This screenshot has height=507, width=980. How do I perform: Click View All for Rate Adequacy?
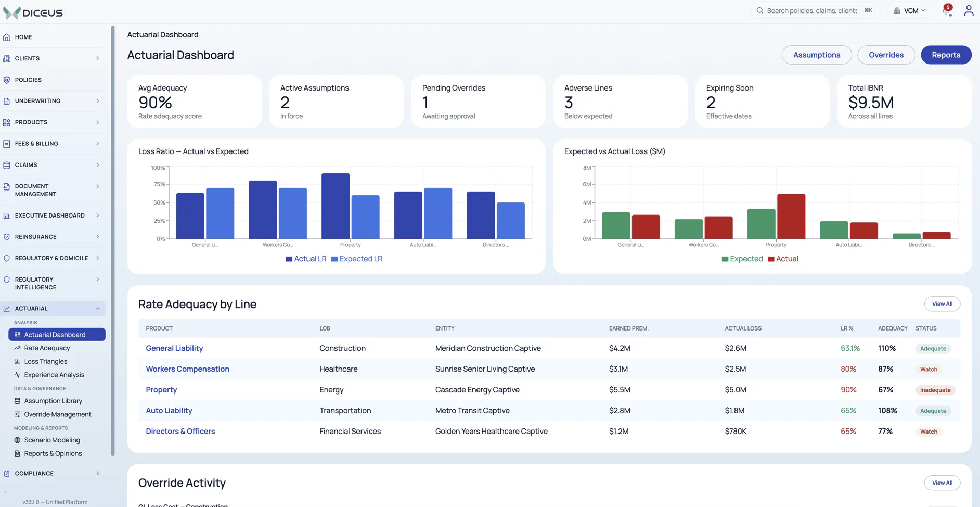click(942, 304)
